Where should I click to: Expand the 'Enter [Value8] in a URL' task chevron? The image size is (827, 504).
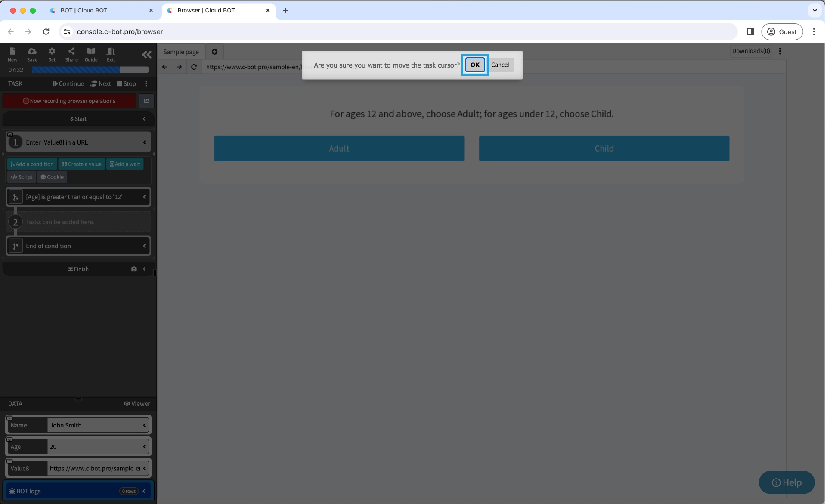[x=144, y=142]
